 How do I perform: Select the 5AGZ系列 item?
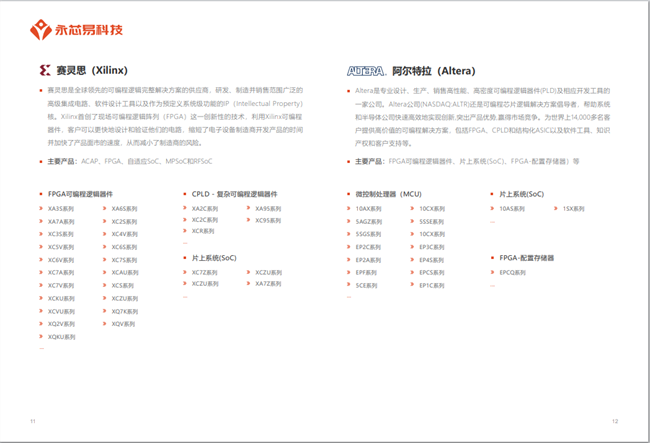pos(368,221)
